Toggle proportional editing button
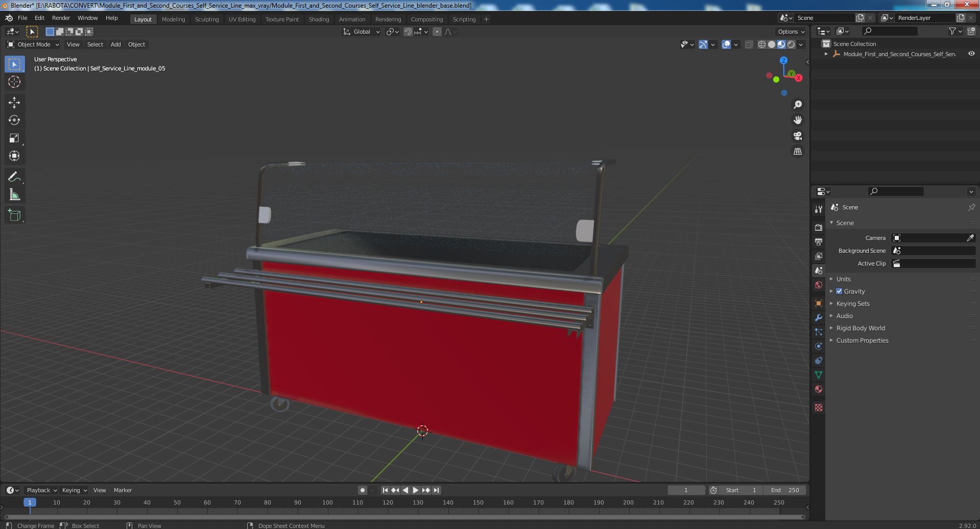980x529 pixels. (x=437, y=32)
